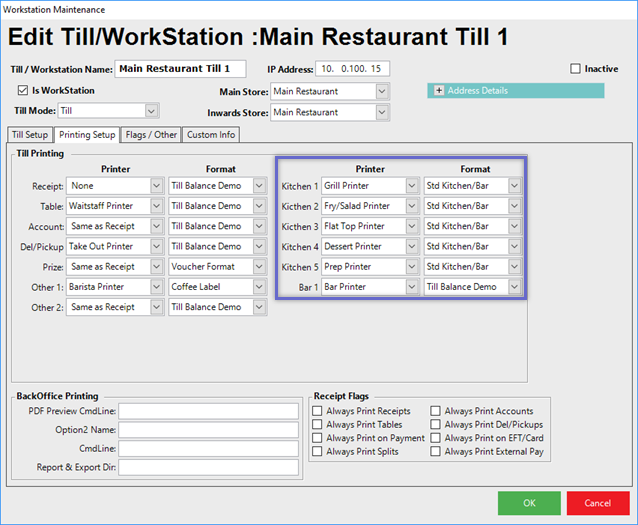Screen dimensions: 638x525
Task: Click the PDF Preview CmdLine field
Action: point(208,411)
